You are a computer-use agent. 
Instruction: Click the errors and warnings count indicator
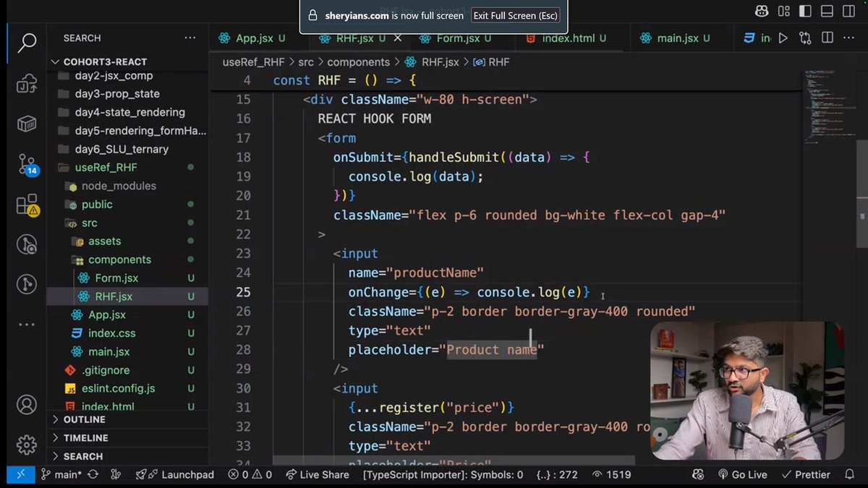pos(250,475)
